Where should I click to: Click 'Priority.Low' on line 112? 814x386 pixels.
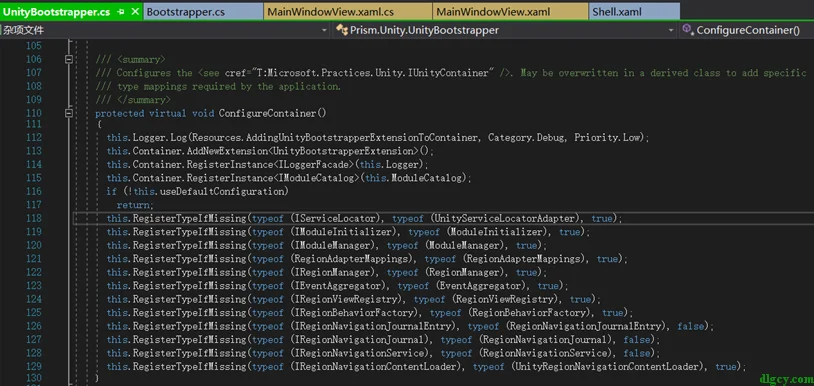click(608, 137)
